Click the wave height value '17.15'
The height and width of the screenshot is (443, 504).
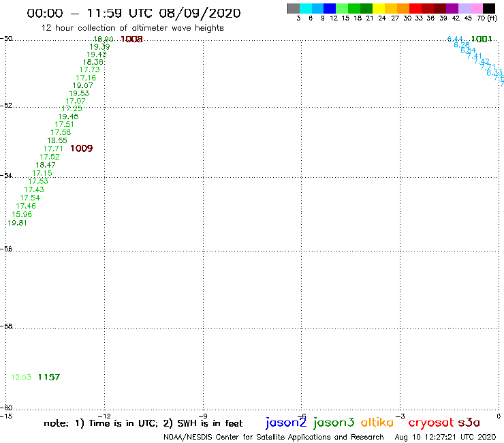pos(42,173)
